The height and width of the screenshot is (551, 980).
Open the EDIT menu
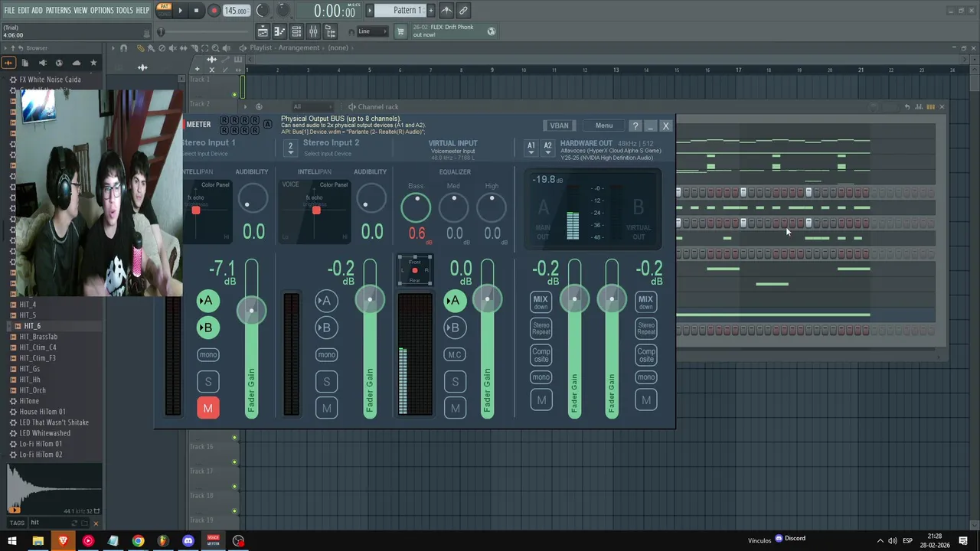pyautogui.click(x=24, y=11)
